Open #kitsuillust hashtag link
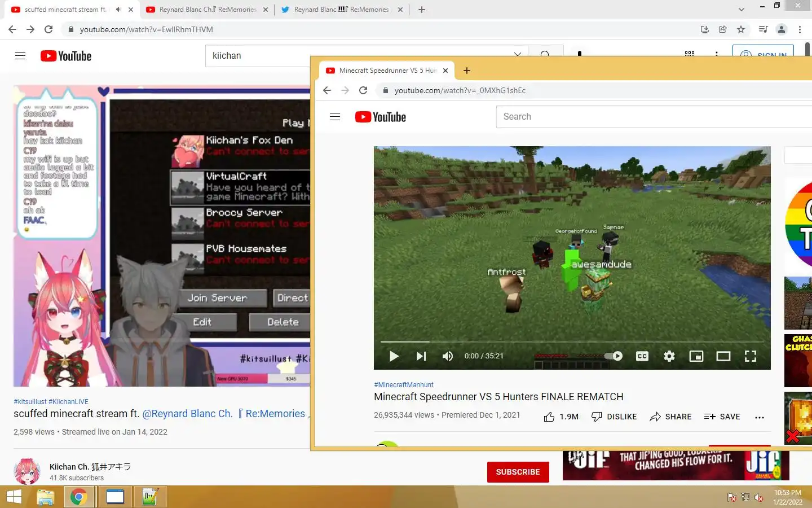 30,402
